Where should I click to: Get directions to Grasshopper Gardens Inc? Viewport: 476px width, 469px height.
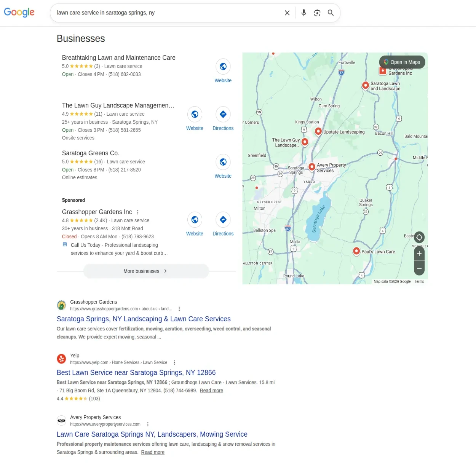point(223,220)
